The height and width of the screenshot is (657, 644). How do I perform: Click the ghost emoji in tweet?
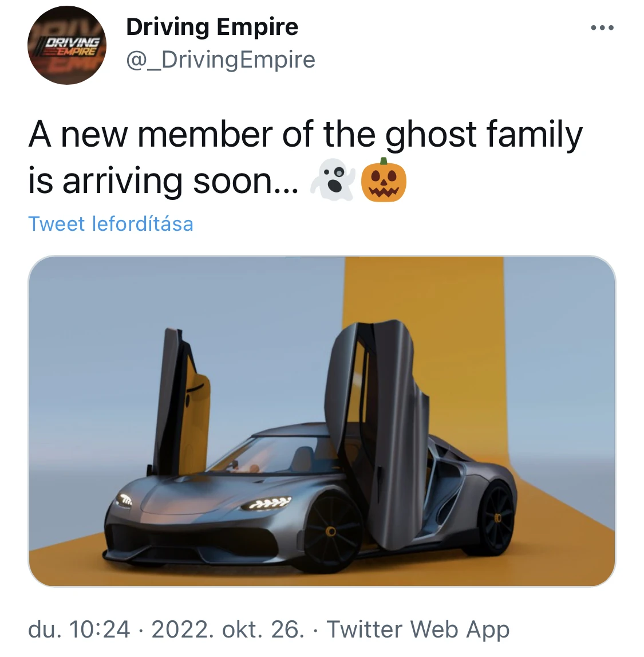point(333,179)
